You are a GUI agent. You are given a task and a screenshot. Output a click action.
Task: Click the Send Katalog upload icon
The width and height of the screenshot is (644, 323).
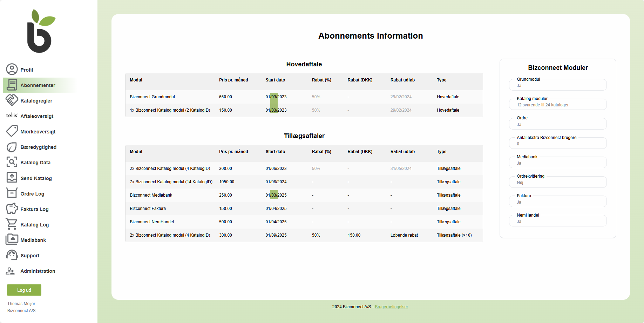[x=12, y=178]
